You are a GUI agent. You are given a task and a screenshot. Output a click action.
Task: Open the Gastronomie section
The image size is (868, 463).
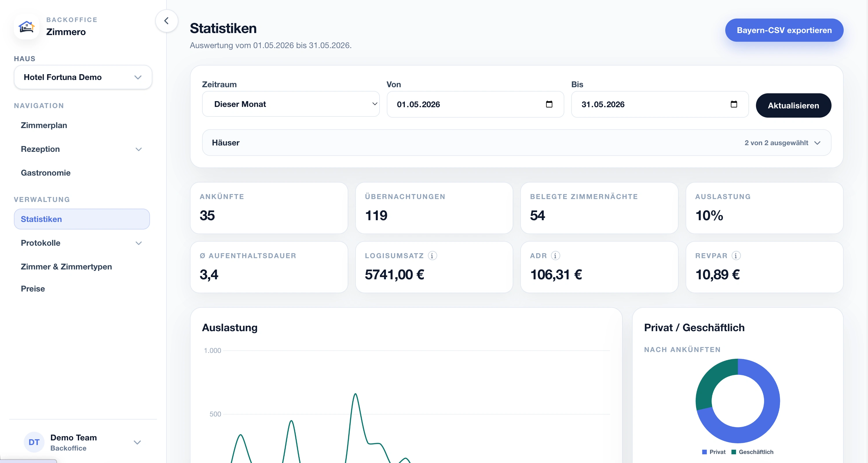pyautogui.click(x=45, y=173)
